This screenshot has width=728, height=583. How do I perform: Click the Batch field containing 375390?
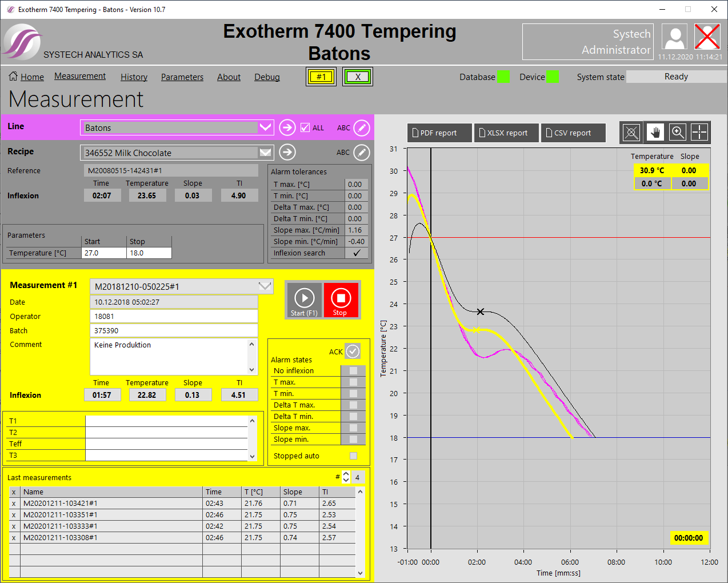point(174,330)
